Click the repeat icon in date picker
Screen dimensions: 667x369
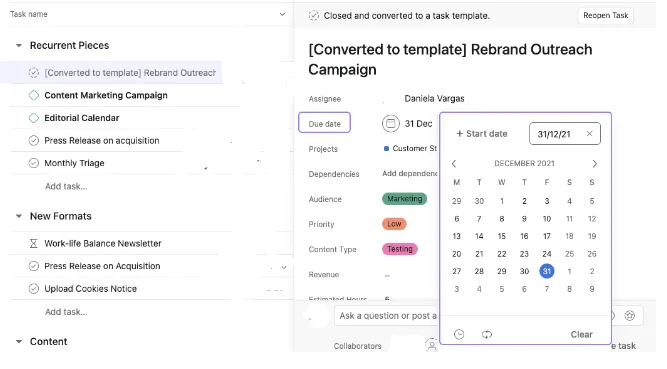pyautogui.click(x=487, y=335)
